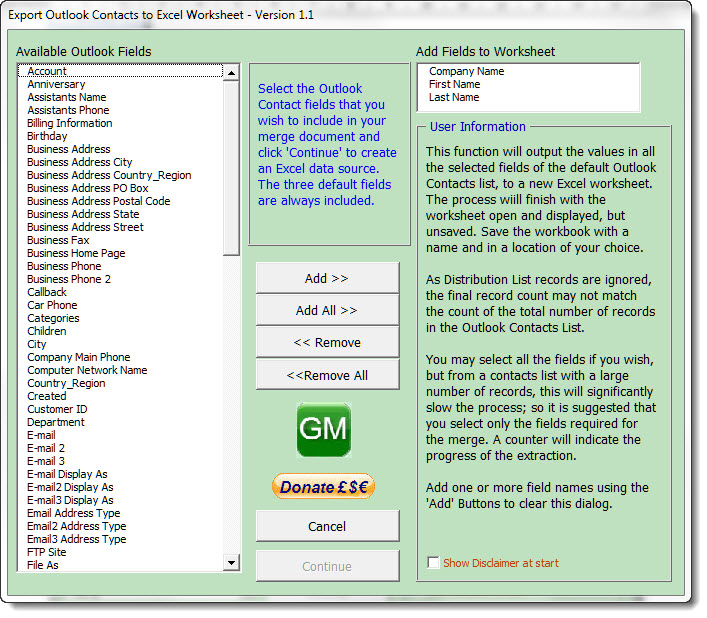Click the fields list scrollbar thumb
The height and width of the screenshot is (618, 707).
(231, 168)
